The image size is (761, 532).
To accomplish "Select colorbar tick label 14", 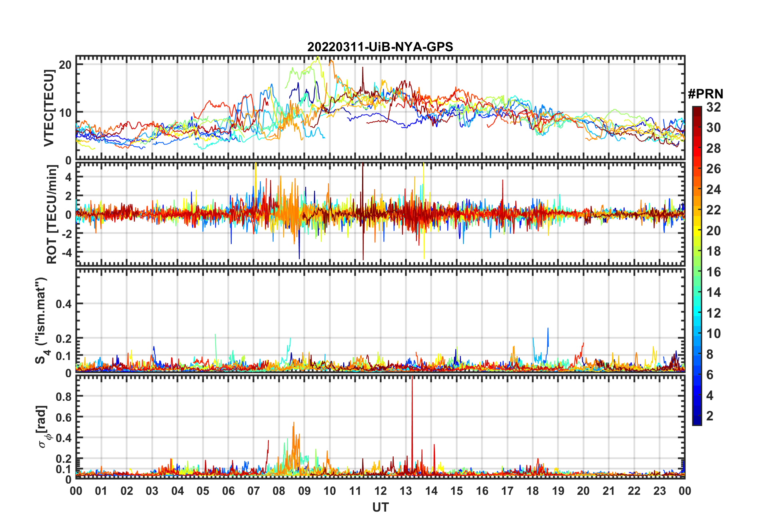I will point(713,292).
